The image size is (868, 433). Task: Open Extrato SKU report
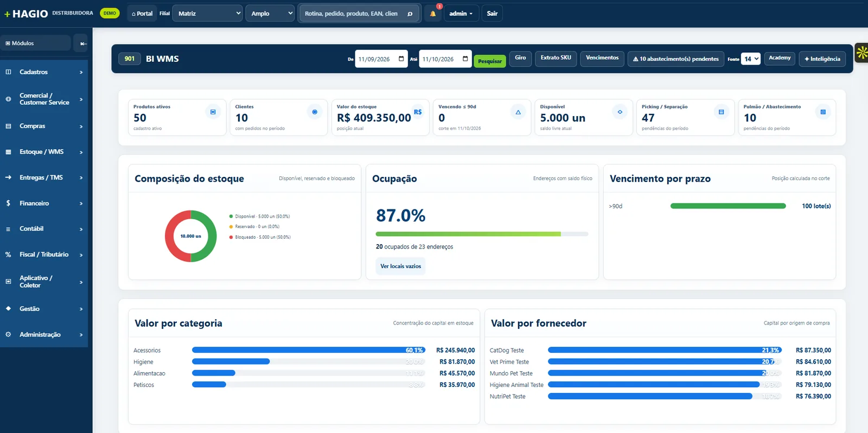click(556, 58)
